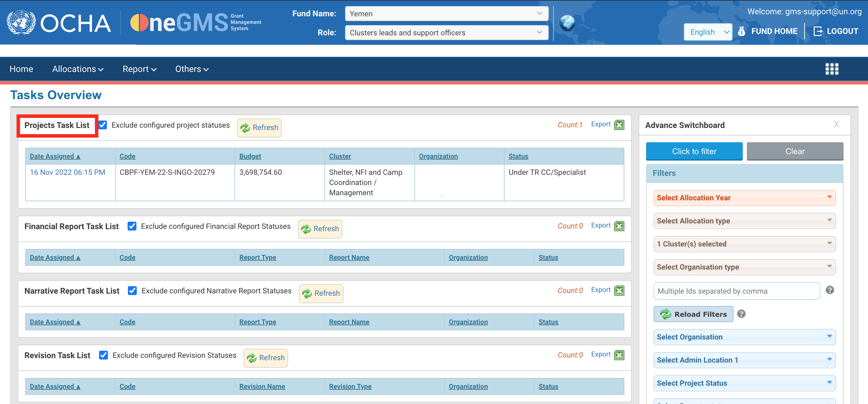The width and height of the screenshot is (868, 404).
Task: Open the Role dropdown
Action: (x=447, y=33)
